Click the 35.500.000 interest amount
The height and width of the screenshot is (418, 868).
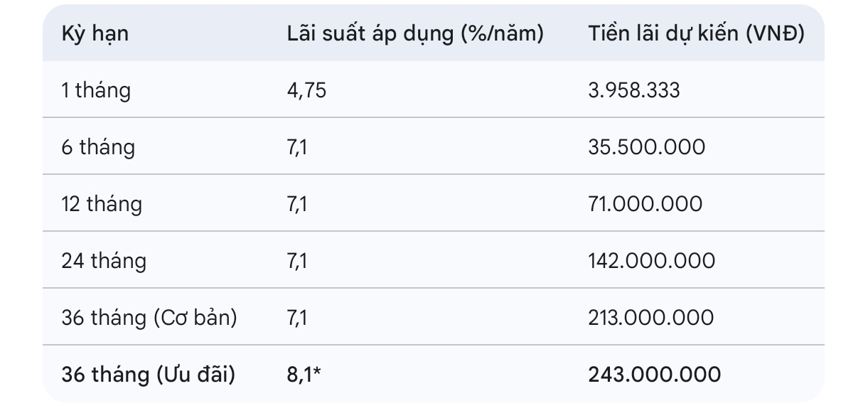pyautogui.click(x=646, y=147)
